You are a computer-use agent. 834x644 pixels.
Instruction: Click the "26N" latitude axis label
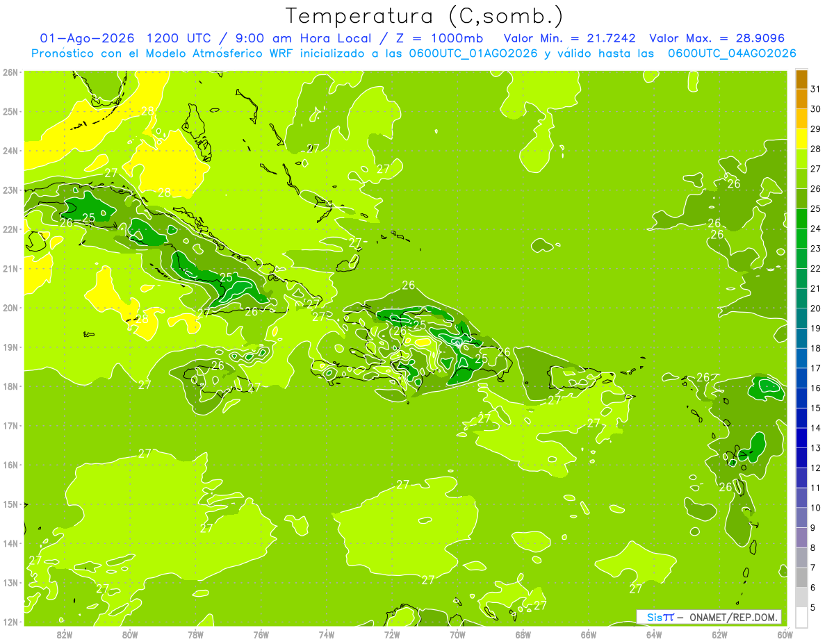click(x=10, y=72)
